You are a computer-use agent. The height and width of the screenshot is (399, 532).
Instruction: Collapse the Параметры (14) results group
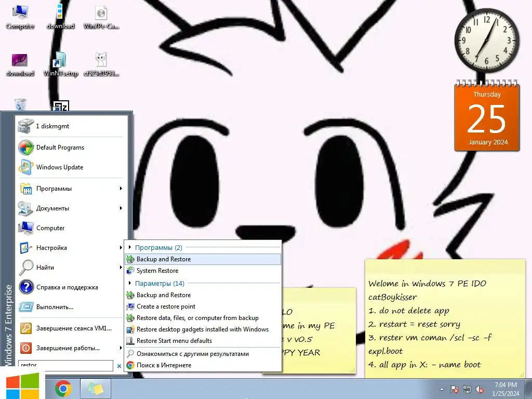click(x=130, y=283)
